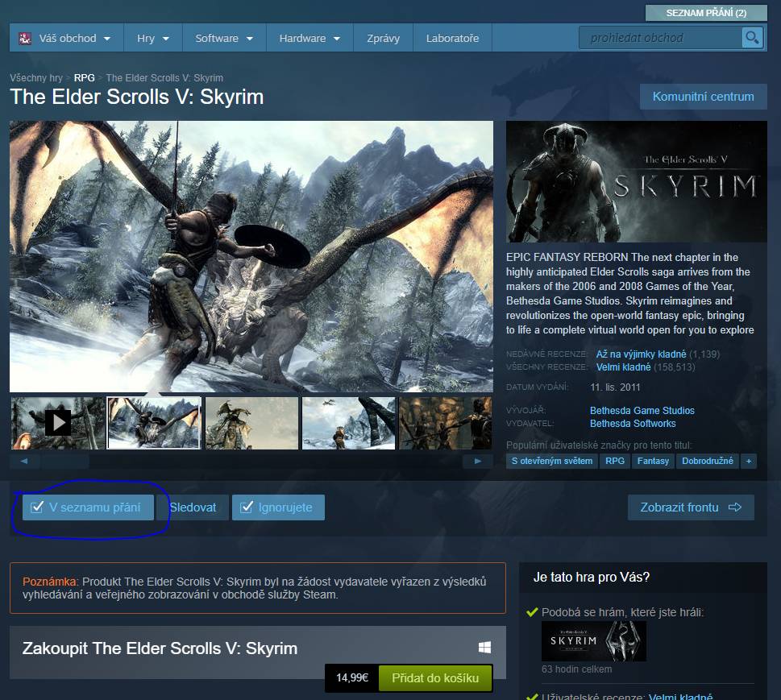Click the store avatar icon beside Váš obchod
This screenshot has width=781, height=700.
25,38
